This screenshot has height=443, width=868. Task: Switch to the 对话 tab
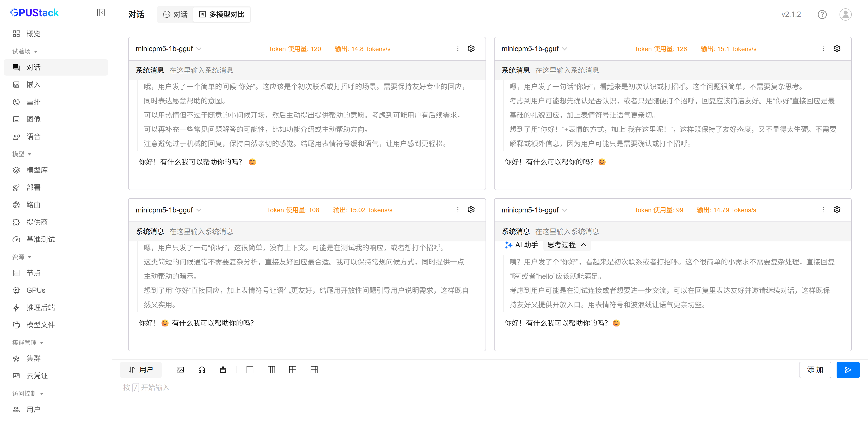(175, 14)
